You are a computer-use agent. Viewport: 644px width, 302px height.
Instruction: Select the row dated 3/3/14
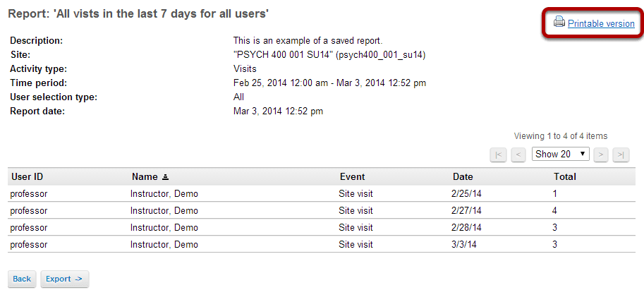click(322, 244)
